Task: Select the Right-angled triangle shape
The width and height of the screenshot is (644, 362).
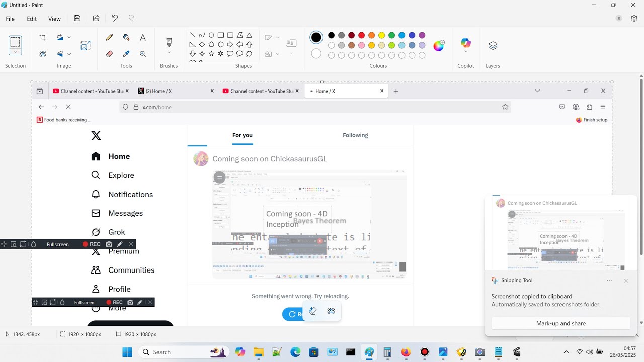Action: [192, 45]
